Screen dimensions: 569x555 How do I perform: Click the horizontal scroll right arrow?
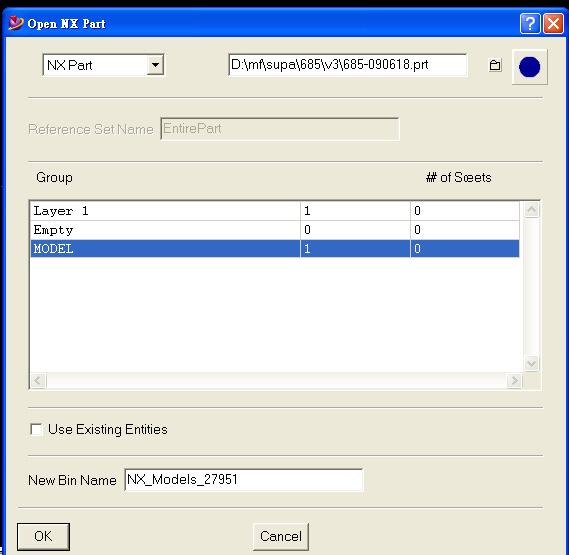click(514, 380)
